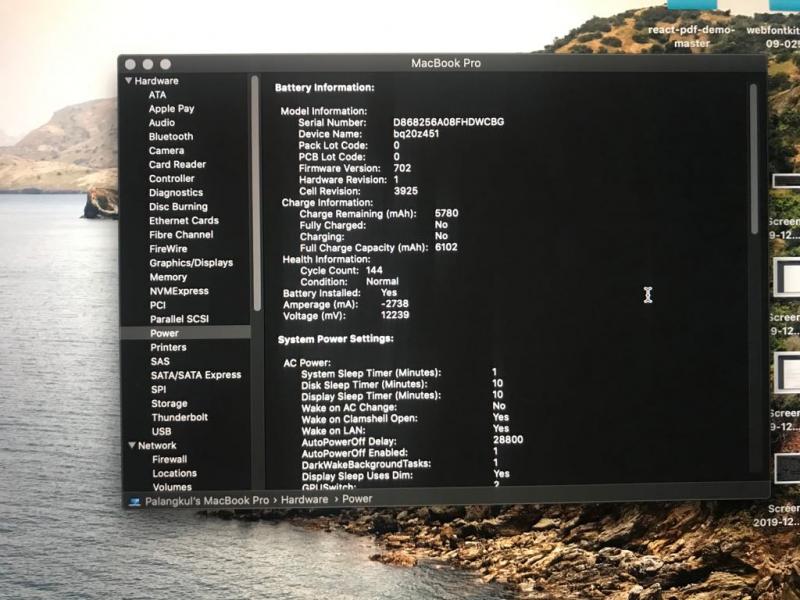The image size is (800, 600).
Task: Click the System Power Settings heading
Action: (336, 339)
